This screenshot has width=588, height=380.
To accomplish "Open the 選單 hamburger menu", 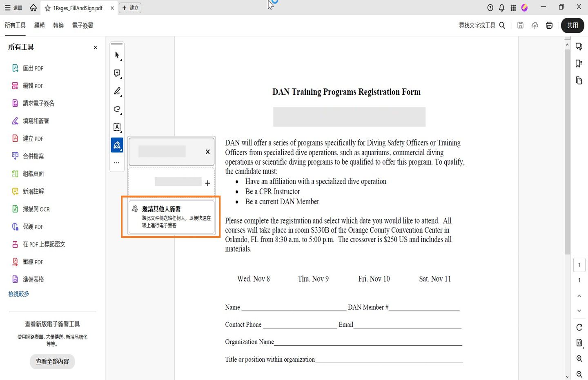I will pyautogui.click(x=13, y=8).
